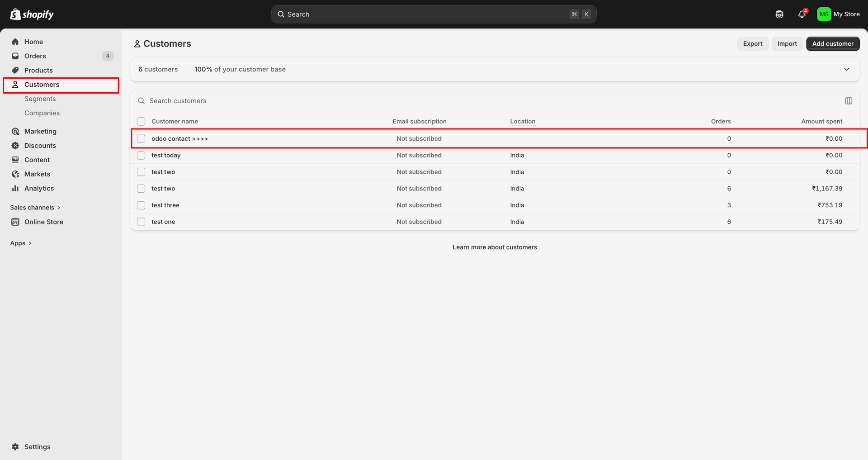Open customer test three

pyautogui.click(x=165, y=205)
